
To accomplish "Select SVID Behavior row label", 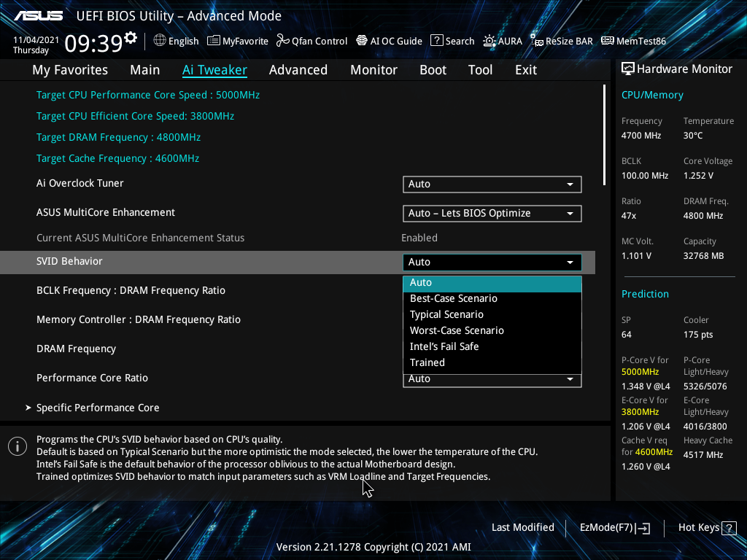I will pyautogui.click(x=69, y=262).
